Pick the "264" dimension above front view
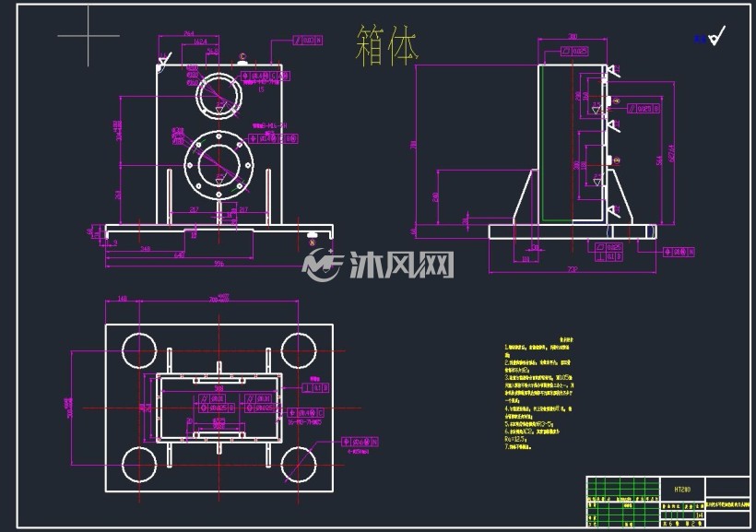 [189, 33]
